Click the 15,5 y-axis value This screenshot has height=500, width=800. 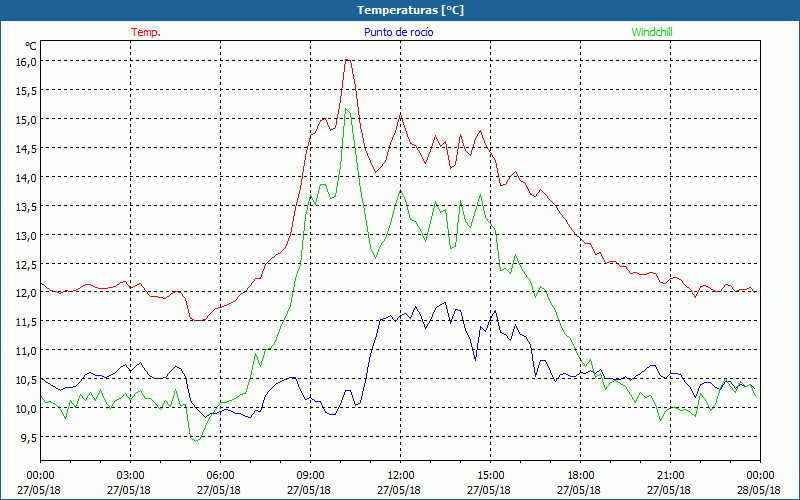[27, 91]
